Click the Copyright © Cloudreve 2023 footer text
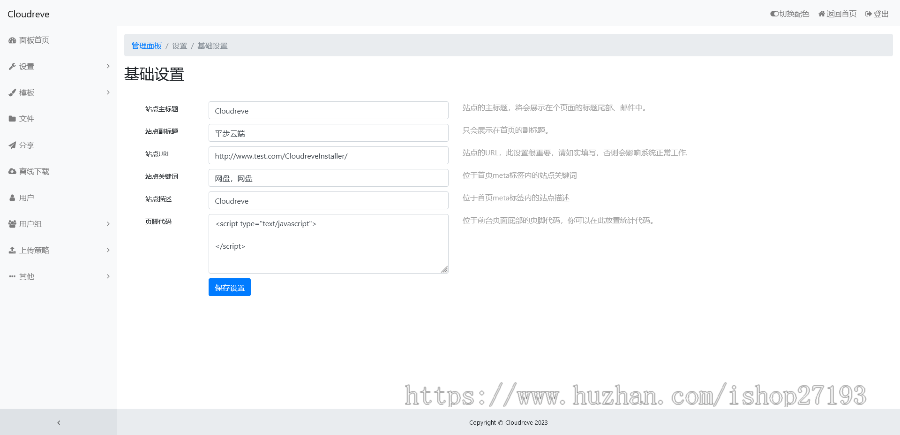The image size is (900, 435). (509, 422)
